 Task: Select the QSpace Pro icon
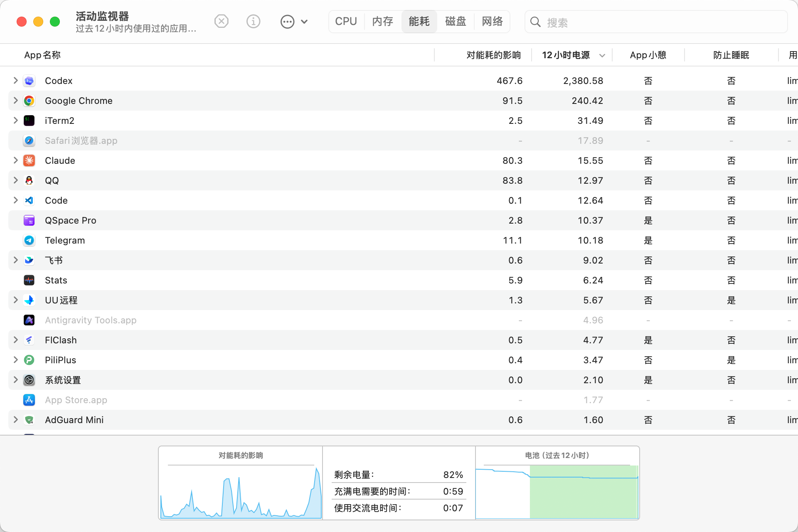29,220
